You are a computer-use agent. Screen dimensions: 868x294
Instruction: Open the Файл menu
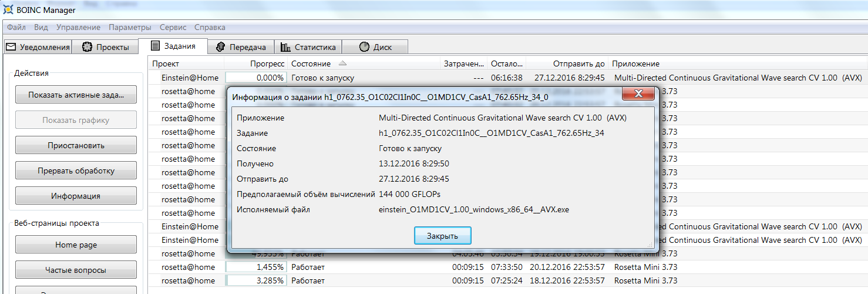click(x=16, y=27)
